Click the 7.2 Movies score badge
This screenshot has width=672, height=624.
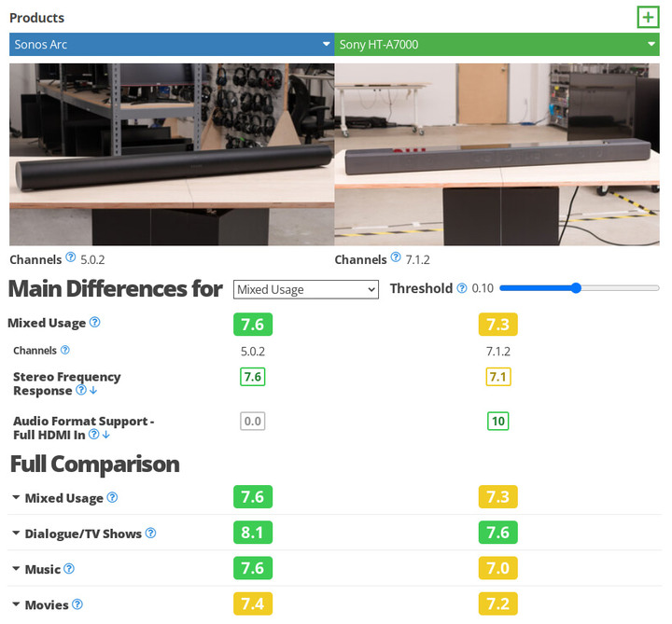(498, 603)
